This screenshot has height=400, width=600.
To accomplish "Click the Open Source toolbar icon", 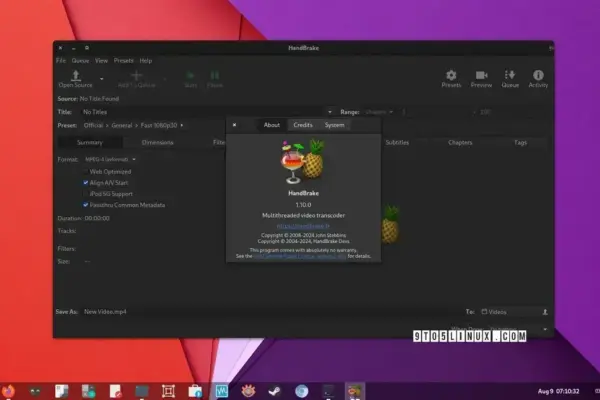I will pos(76,75).
